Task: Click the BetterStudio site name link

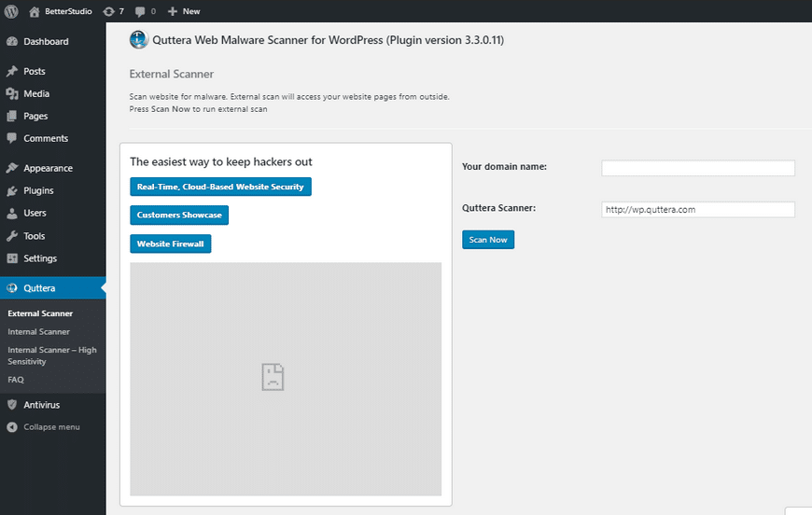Action: [68, 11]
